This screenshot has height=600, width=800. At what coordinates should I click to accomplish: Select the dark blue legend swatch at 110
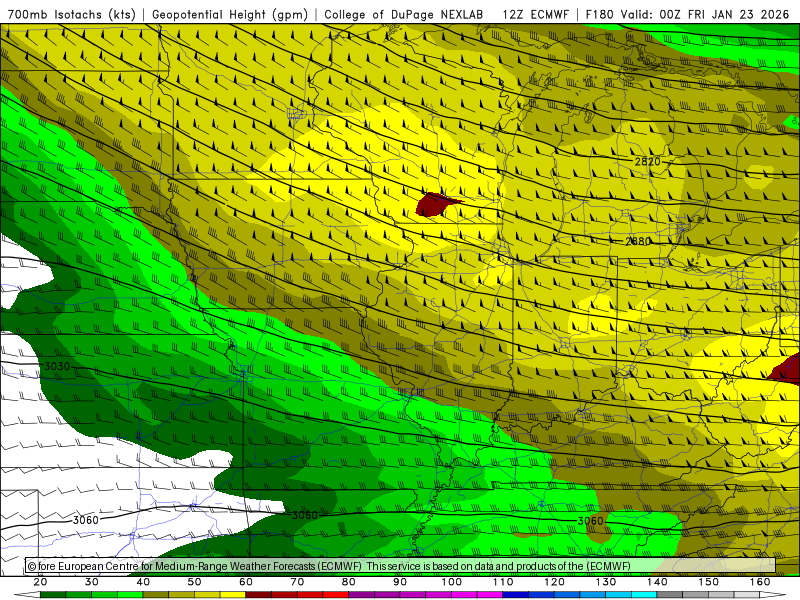pyautogui.click(x=515, y=595)
